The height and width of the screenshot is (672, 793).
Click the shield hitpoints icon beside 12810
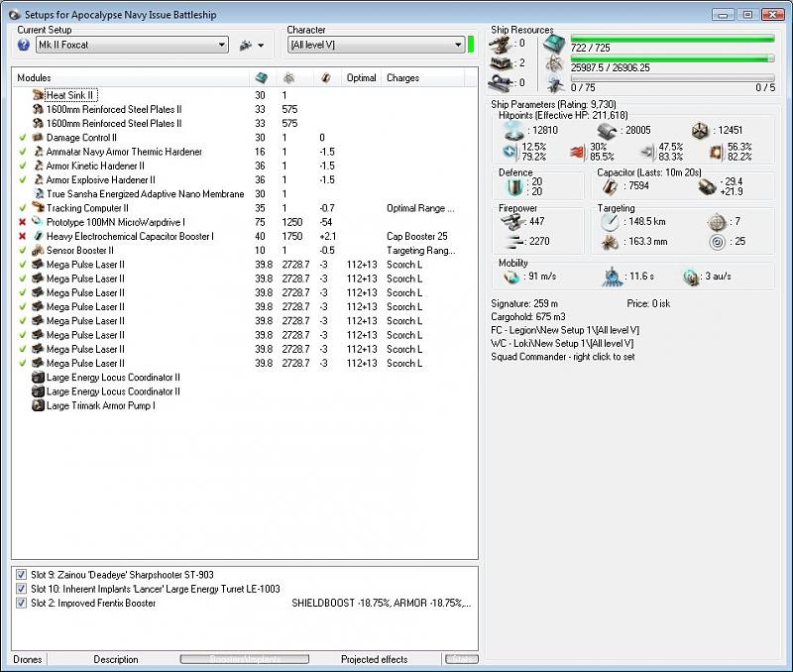click(x=514, y=131)
